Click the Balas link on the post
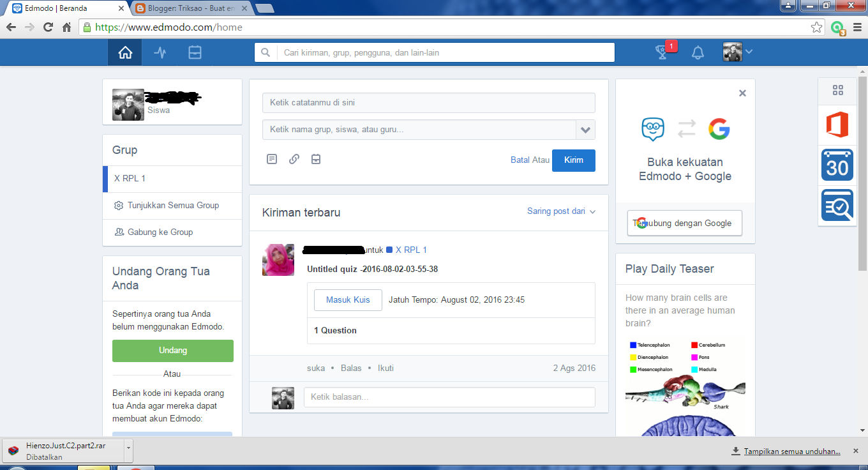The image size is (868, 470). pyautogui.click(x=351, y=368)
